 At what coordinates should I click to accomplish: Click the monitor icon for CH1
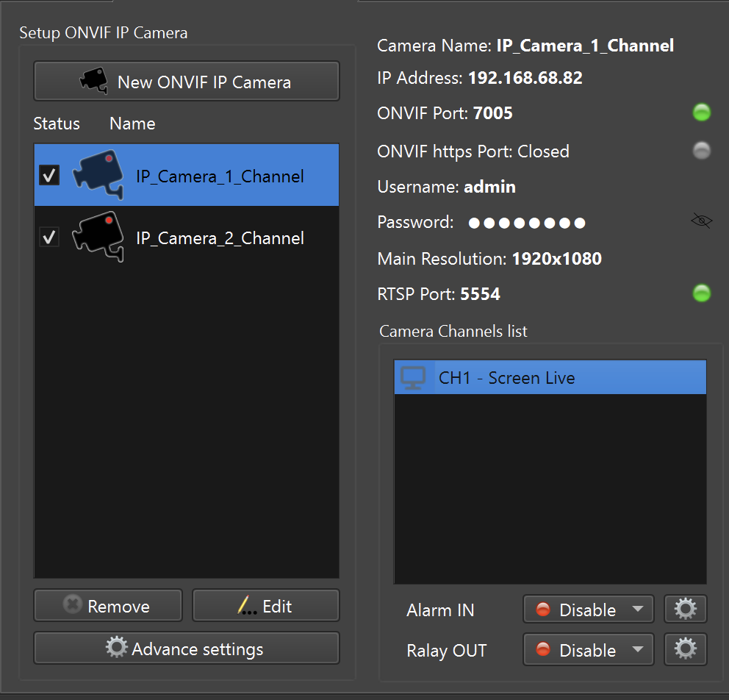413,378
